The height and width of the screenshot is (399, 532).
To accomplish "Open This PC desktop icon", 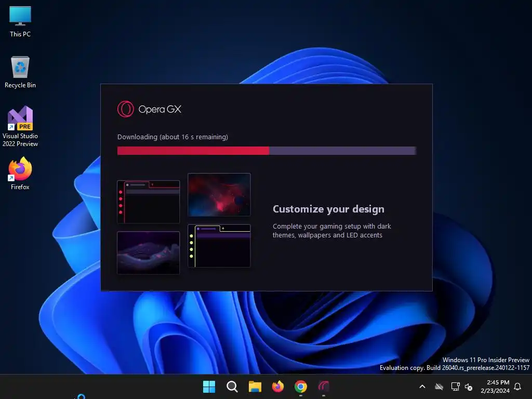I will click(20, 21).
